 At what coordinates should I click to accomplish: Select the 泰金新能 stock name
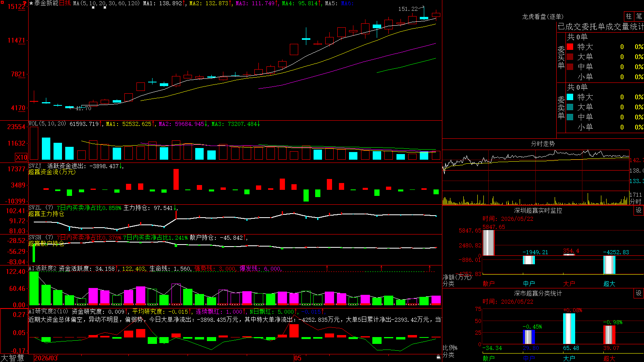click(x=46, y=3)
